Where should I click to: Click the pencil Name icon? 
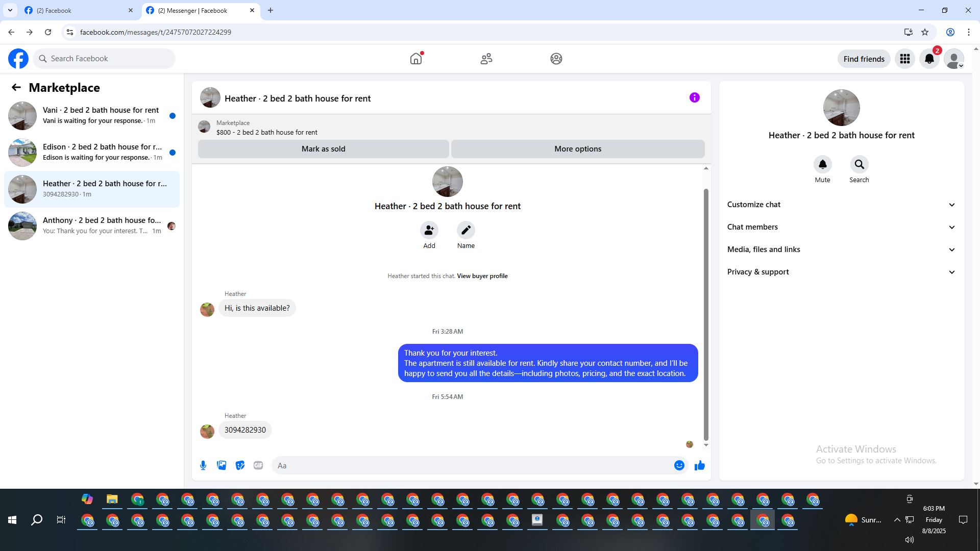coord(465,231)
